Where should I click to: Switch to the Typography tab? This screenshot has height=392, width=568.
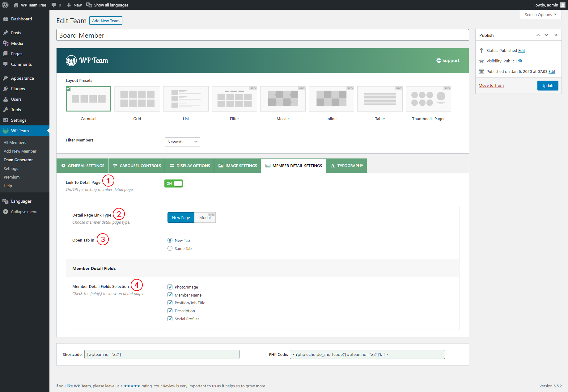(x=346, y=166)
